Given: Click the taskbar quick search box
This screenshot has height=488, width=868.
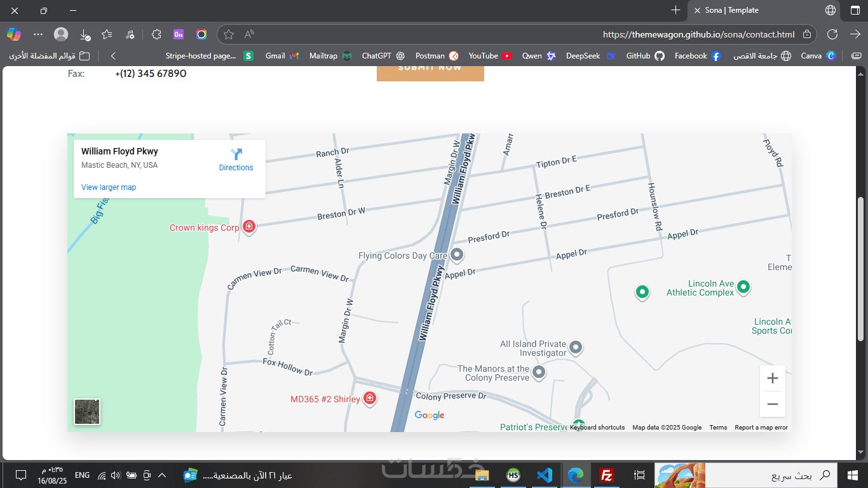Looking at the screenshot, I should [x=771, y=475].
